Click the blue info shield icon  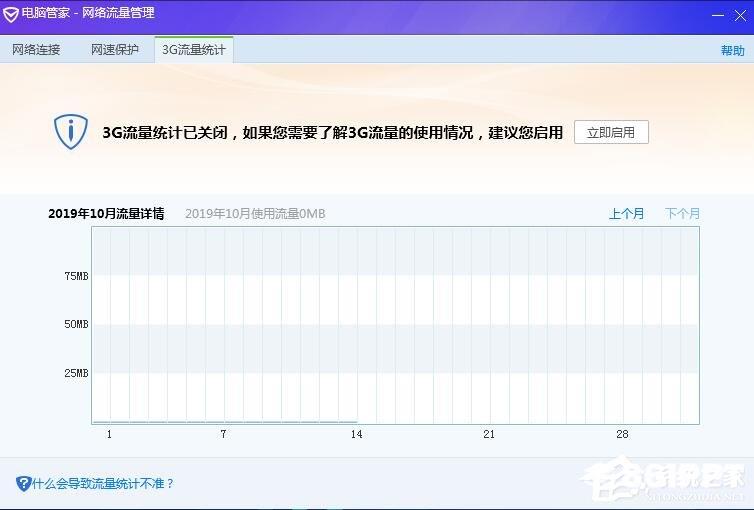click(71, 131)
